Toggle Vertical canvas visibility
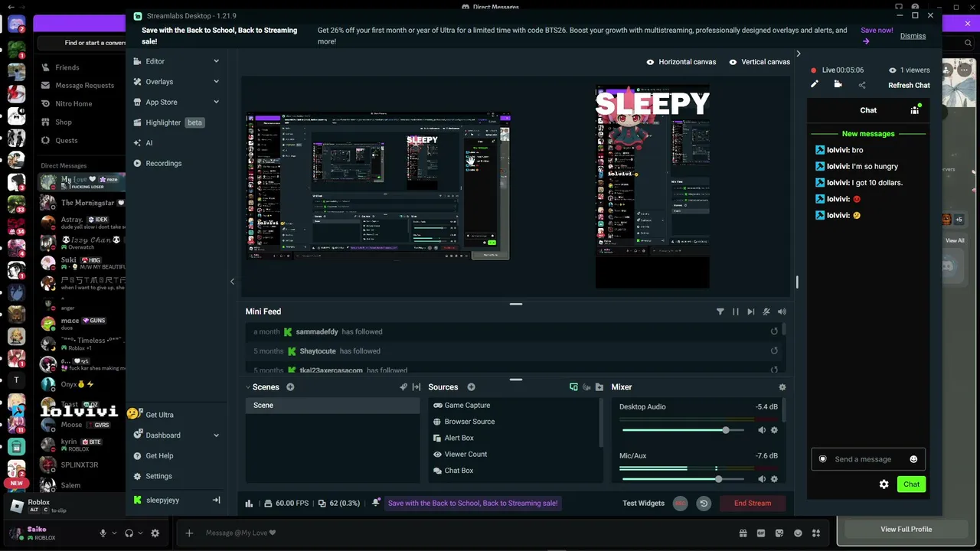 pyautogui.click(x=733, y=62)
